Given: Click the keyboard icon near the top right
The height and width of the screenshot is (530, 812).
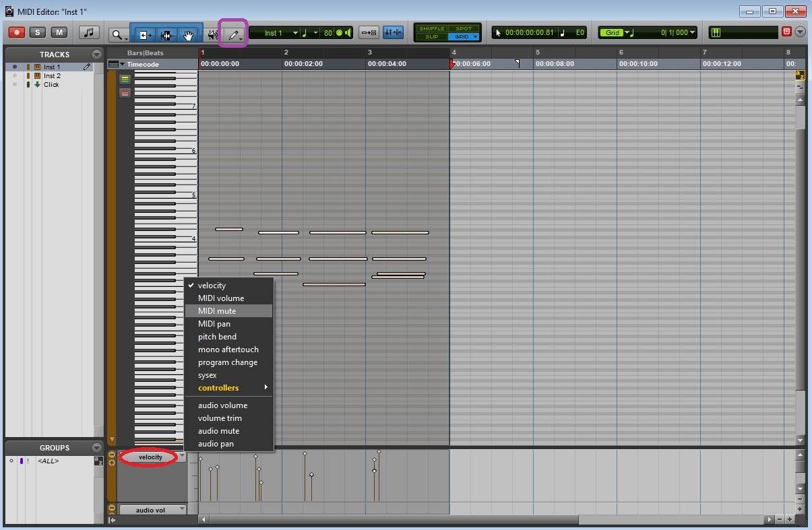Looking at the screenshot, I should coord(716,32).
